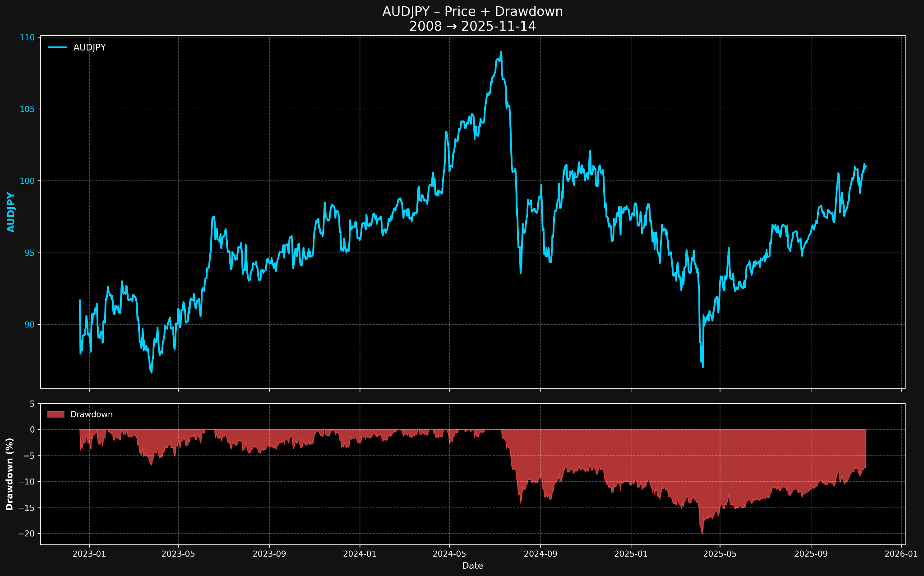Click the 2023-09 x-axis tick label

point(269,554)
